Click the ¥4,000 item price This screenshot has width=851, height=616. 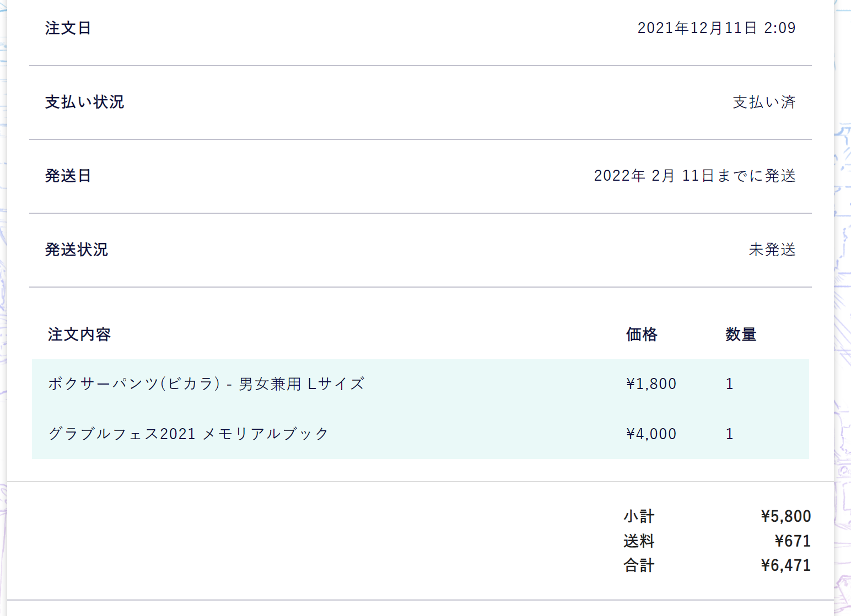(651, 434)
